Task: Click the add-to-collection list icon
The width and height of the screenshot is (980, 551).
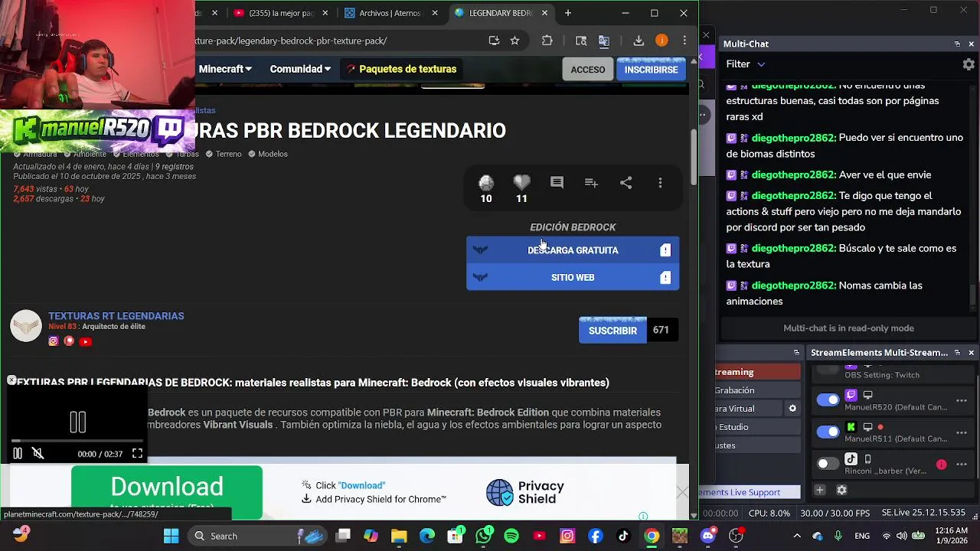Action: (591, 182)
